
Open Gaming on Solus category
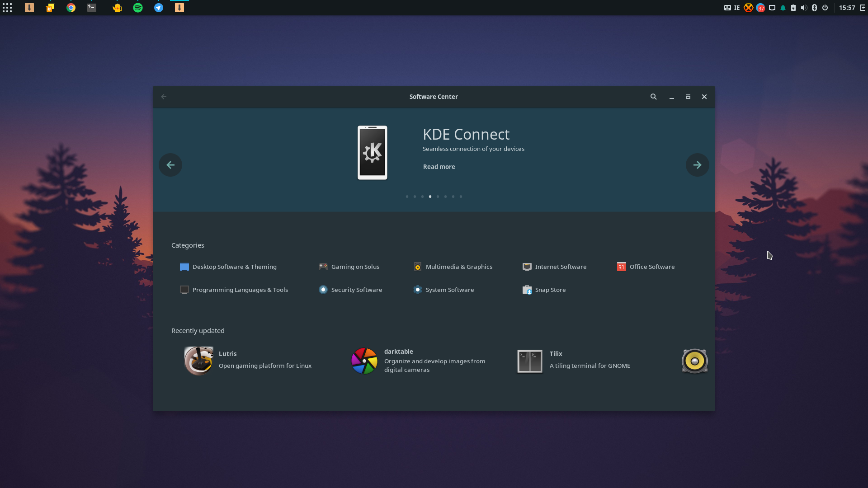coord(349,267)
